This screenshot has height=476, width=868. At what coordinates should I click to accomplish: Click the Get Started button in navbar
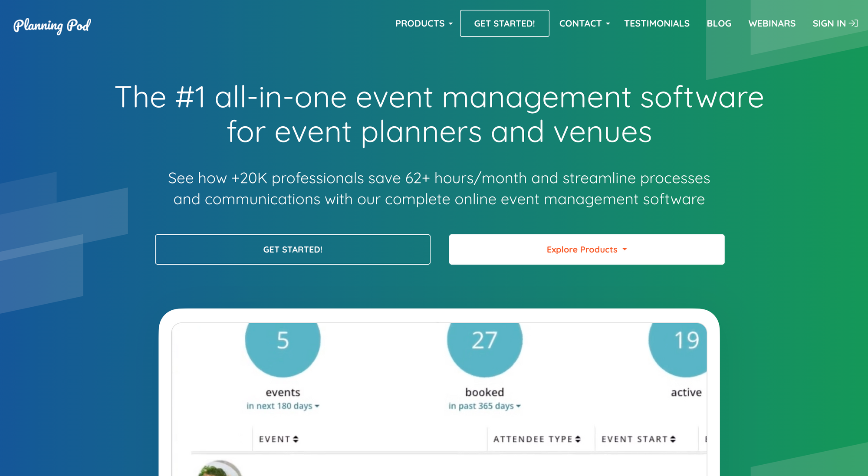coord(504,23)
